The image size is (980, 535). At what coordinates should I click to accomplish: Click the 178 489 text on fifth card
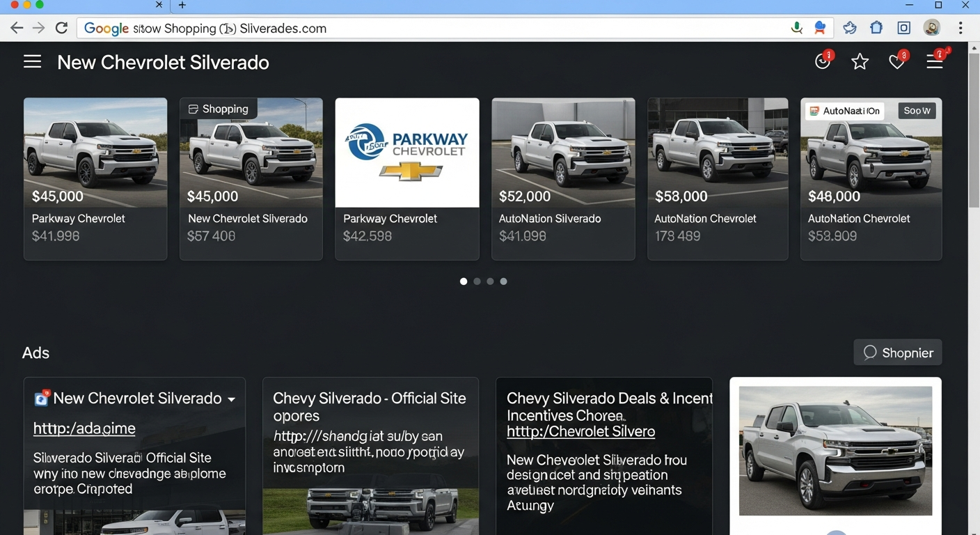677,236
